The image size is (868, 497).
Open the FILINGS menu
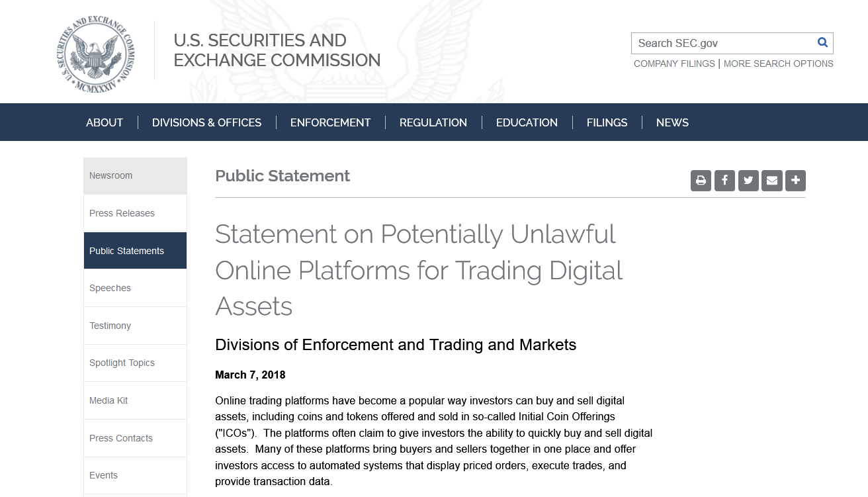click(x=607, y=122)
